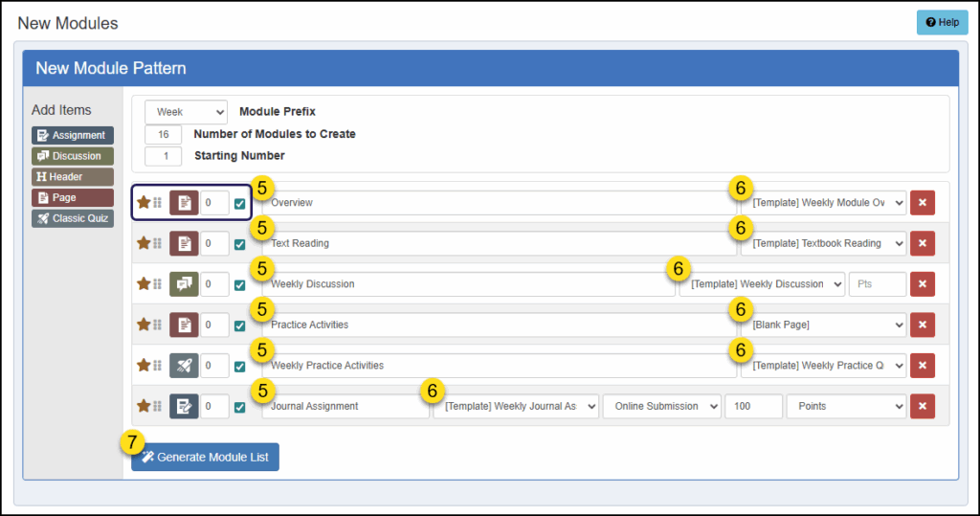Click the 100 points value field

point(754,406)
